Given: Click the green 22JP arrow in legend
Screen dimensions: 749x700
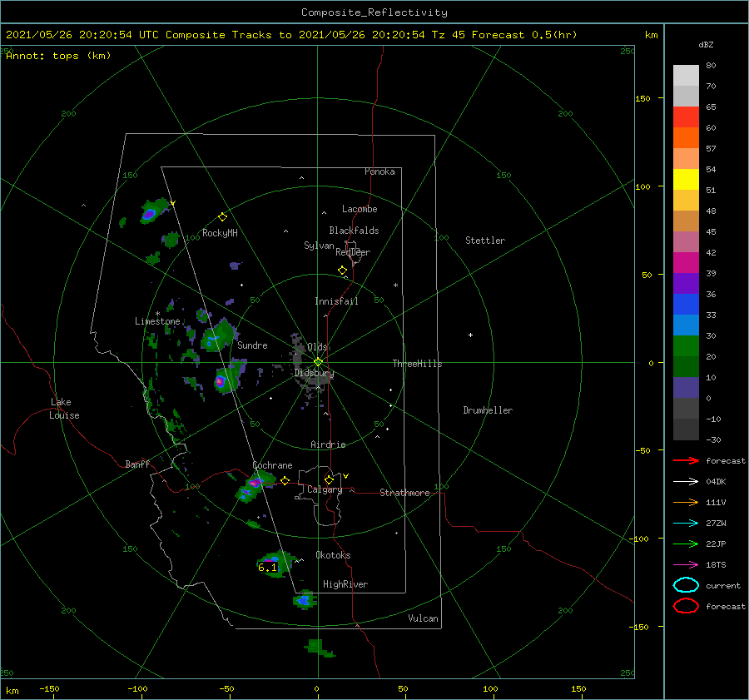Looking at the screenshot, I should [x=686, y=544].
